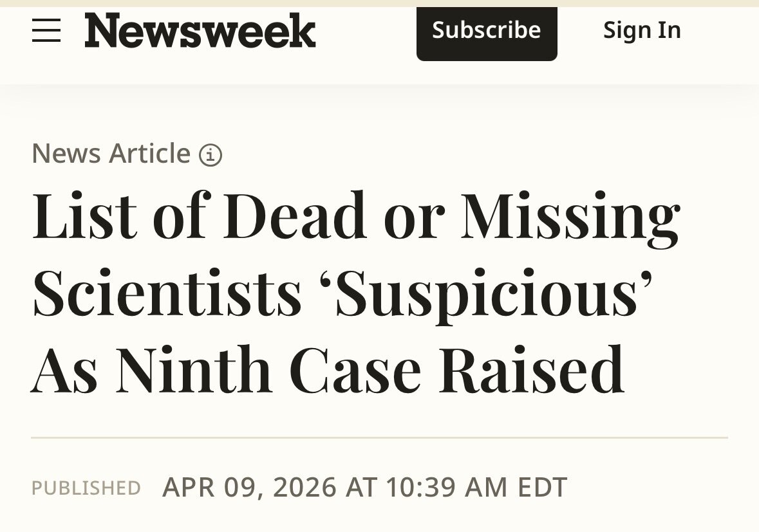
Task: Click the word "Missing" in the headline
Action: 572,216
